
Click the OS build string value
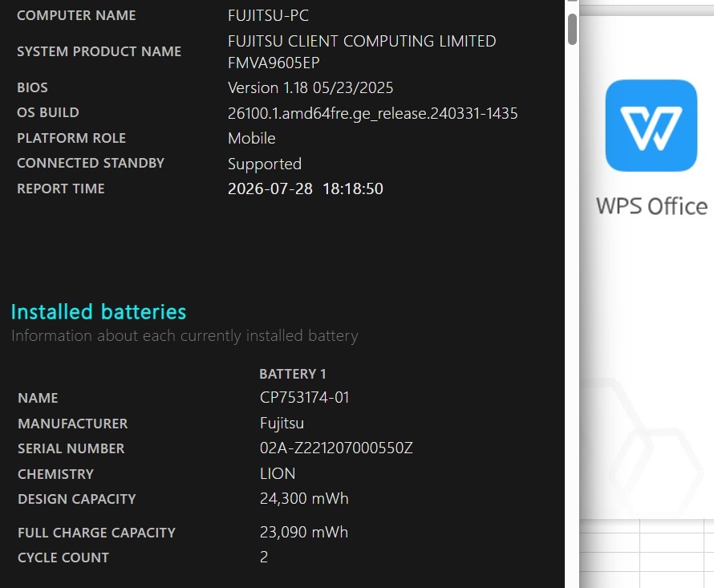point(372,113)
